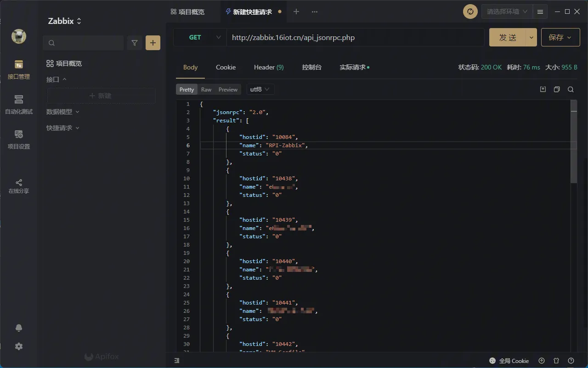Open the Header (9) tab
This screenshot has height=368, width=588.
pyautogui.click(x=269, y=67)
